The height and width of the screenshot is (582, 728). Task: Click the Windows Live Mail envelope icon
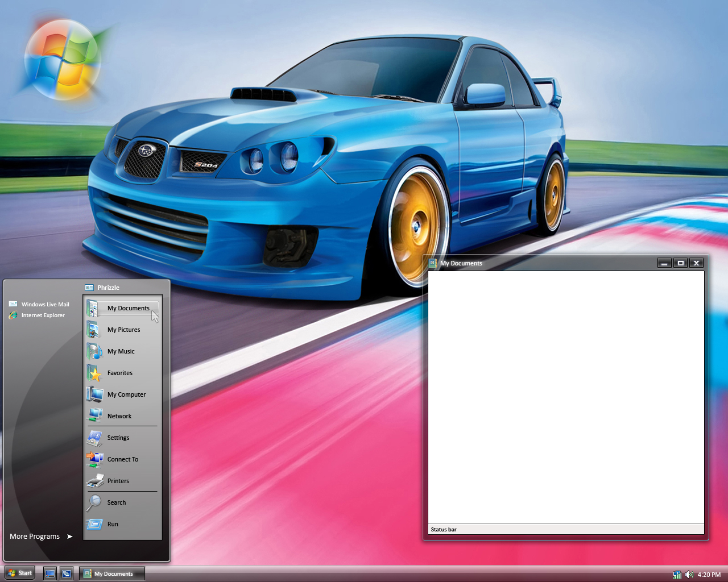pyautogui.click(x=13, y=304)
